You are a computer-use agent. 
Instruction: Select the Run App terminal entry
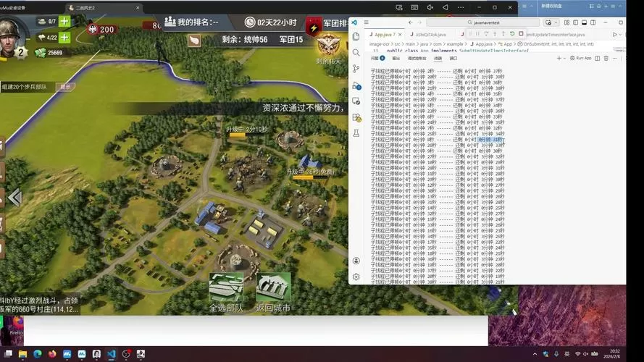581,58
